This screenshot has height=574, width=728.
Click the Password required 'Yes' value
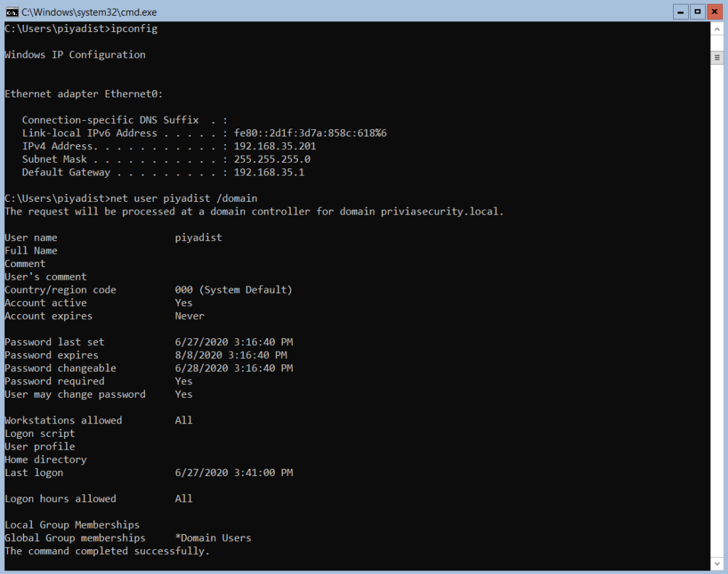pyautogui.click(x=183, y=381)
